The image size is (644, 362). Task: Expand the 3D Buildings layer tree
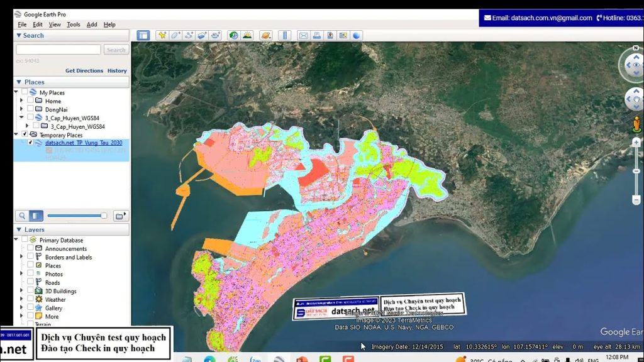pyautogui.click(x=21, y=291)
